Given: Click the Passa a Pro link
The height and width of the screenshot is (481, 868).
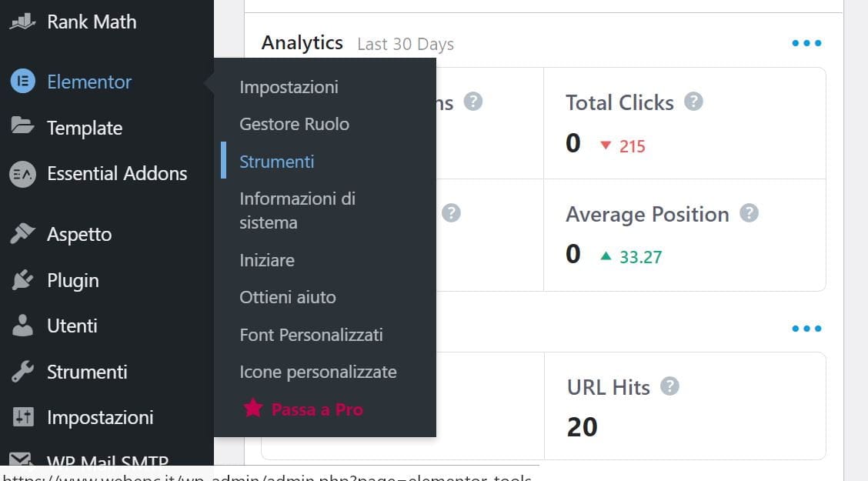Looking at the screenshot, I should click(316, 409).
